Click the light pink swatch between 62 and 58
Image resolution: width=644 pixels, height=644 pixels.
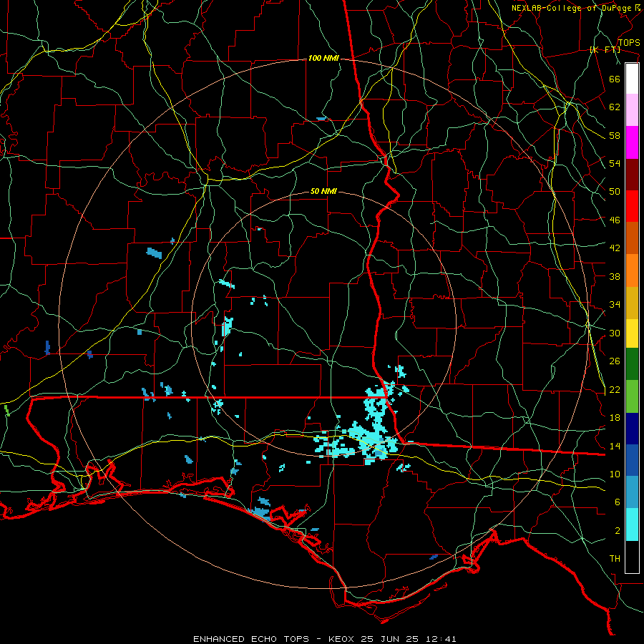pos(632,110)
